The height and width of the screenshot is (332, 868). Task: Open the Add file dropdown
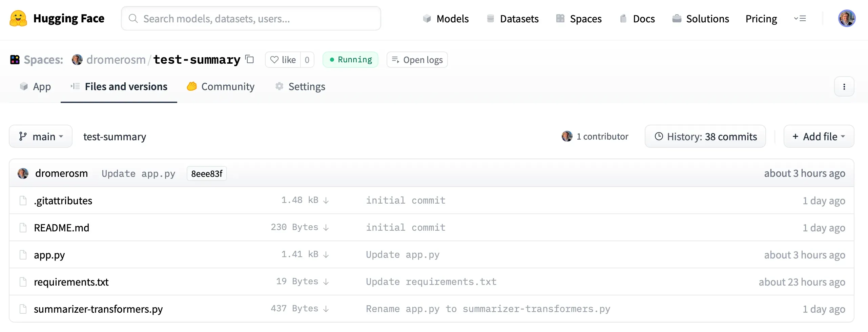[x=819, y=137]
